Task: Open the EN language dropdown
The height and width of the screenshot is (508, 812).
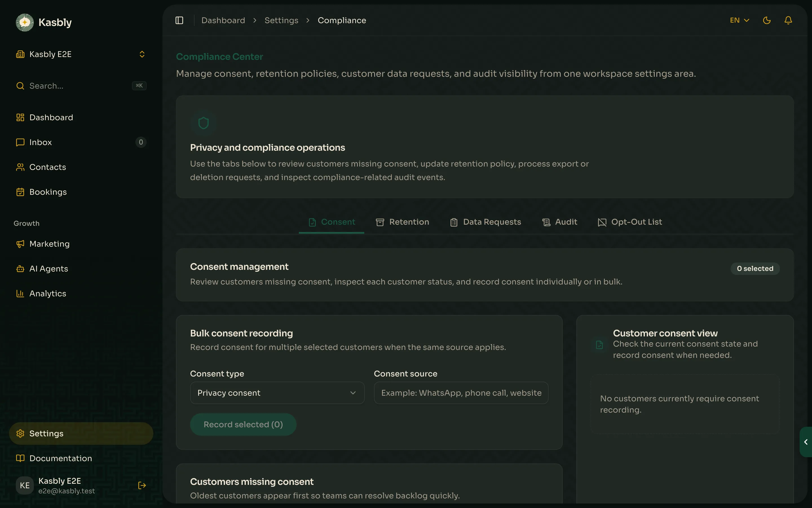Action: pyautogui.click(x=740, y=21)
